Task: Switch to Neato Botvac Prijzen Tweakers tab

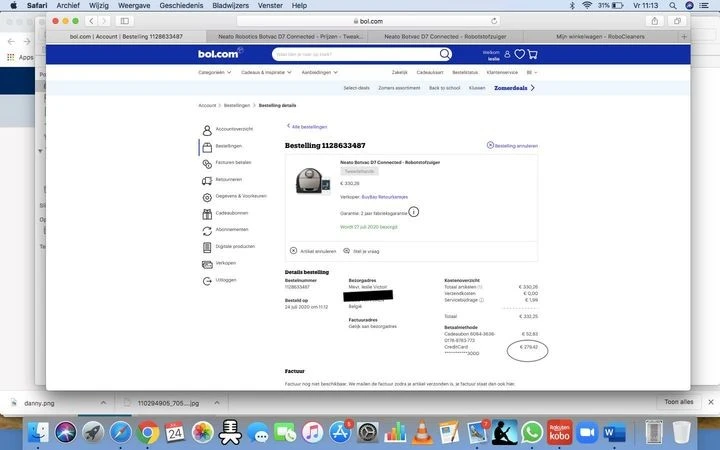Action: (289, 36)
